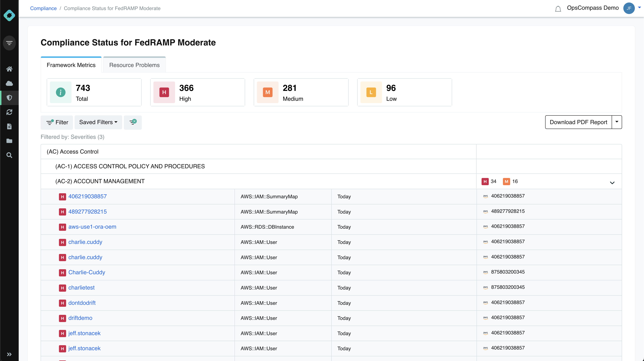Click account 406219038857 in the driftdemo row

(x=508, y=318)
